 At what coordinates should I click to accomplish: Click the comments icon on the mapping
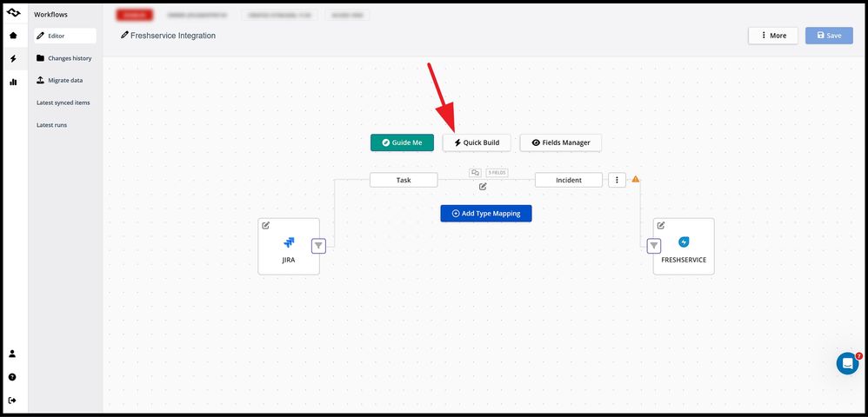[x=475, y=173]
